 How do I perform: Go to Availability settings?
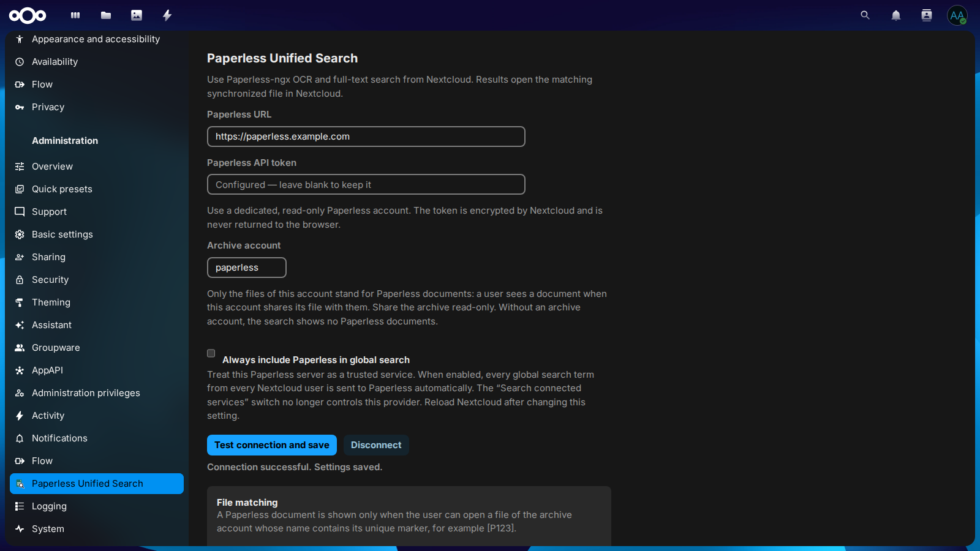click(97, 62)
